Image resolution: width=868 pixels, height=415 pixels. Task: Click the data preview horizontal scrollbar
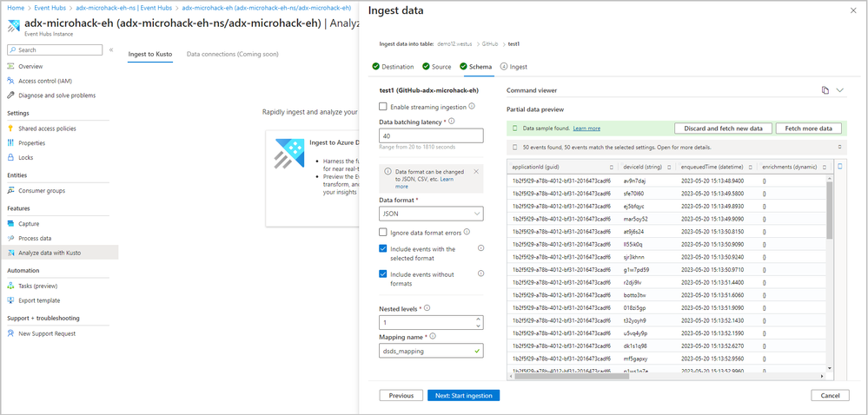pos(572,376)
